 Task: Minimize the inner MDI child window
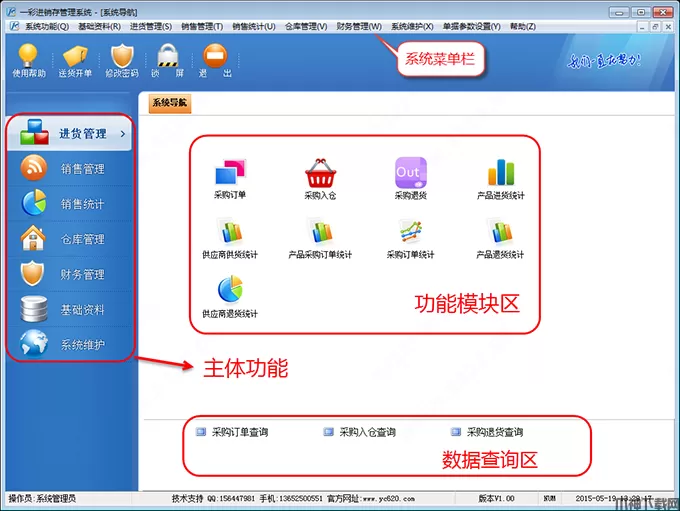pyautogui.click(x=642, y=26)
